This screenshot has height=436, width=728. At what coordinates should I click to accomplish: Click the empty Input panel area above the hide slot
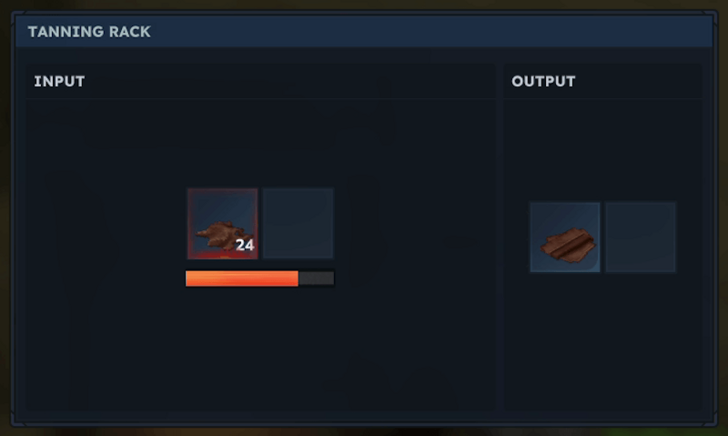click(260, 143)
